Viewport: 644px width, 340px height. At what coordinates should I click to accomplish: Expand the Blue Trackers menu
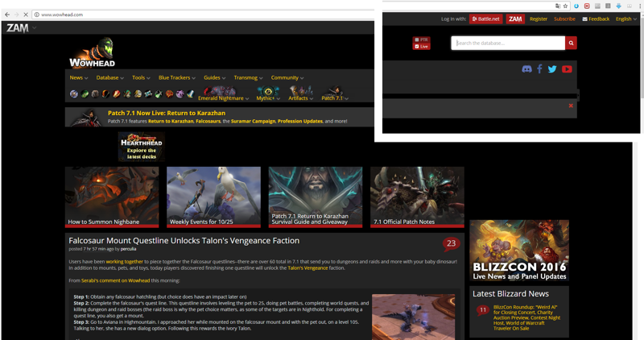176,77
